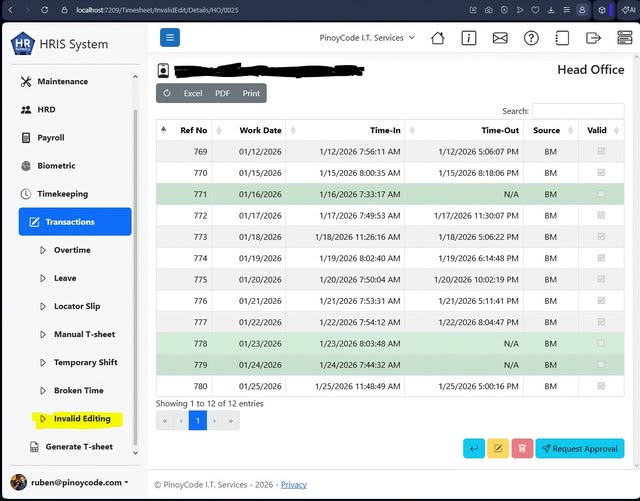Open PinoyCode I.T. Services company dropdown
The width and height of the screenshot is (640, 501).
pyautogui.click(x=367, y=38)
